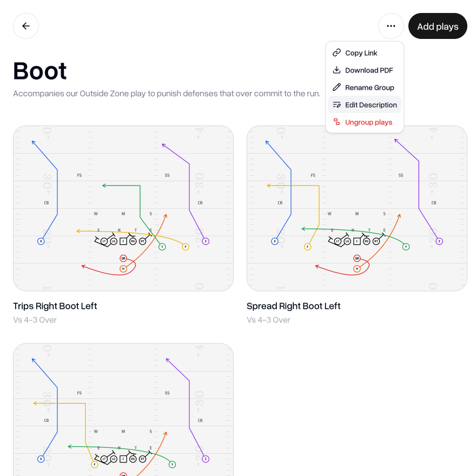Select Copy Link menu entry

tap(361, 53)
